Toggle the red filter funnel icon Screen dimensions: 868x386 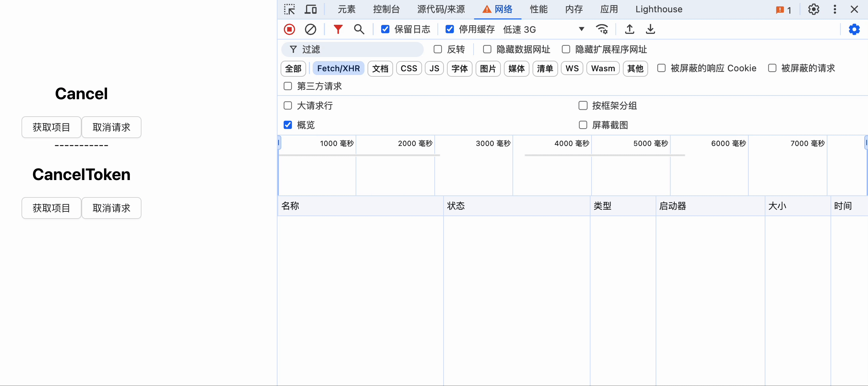tap(338, 29)
